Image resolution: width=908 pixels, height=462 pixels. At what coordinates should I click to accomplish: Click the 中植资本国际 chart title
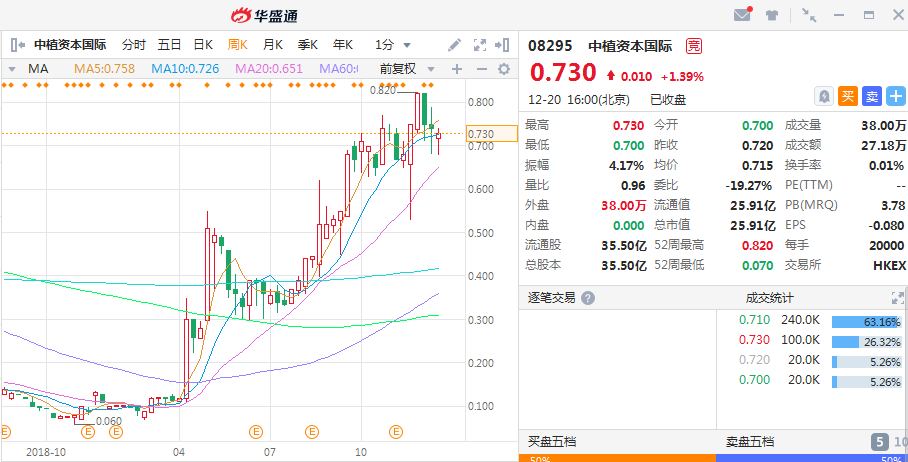coord(69,45)
